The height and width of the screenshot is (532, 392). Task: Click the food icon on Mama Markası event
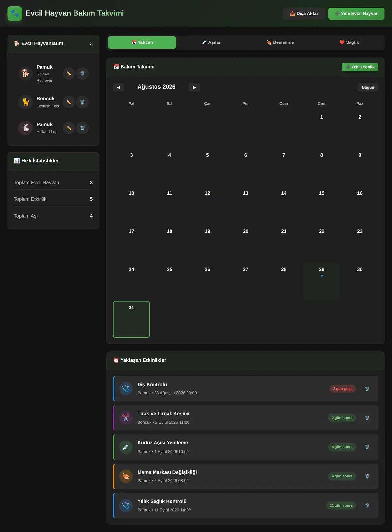pos(126,476)
